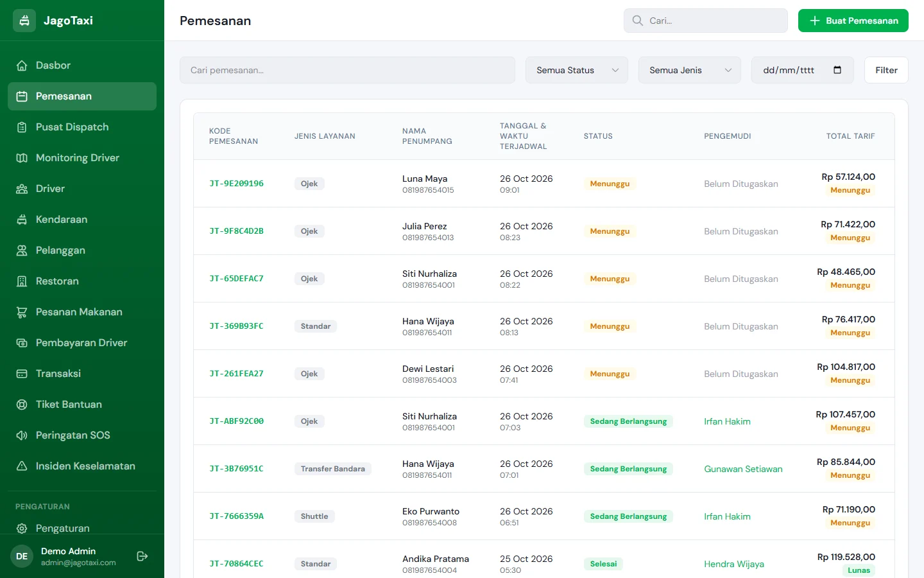Go to Dasbor menu item
Image resolution: width=924 pixels, height=578 pixels.
click(82, 66)
